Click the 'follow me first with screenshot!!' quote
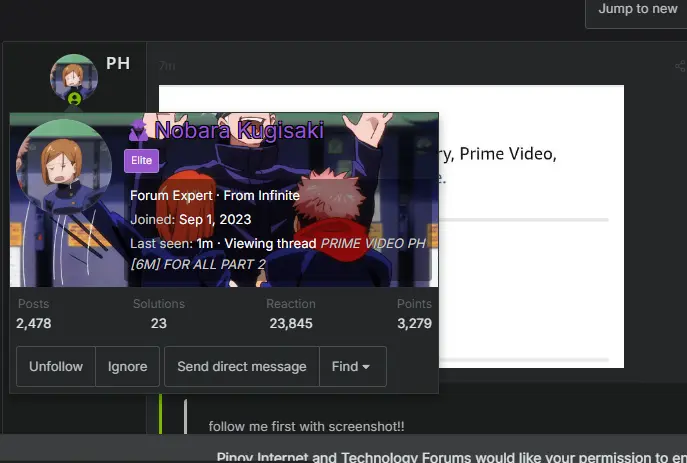 click(306, 426)
